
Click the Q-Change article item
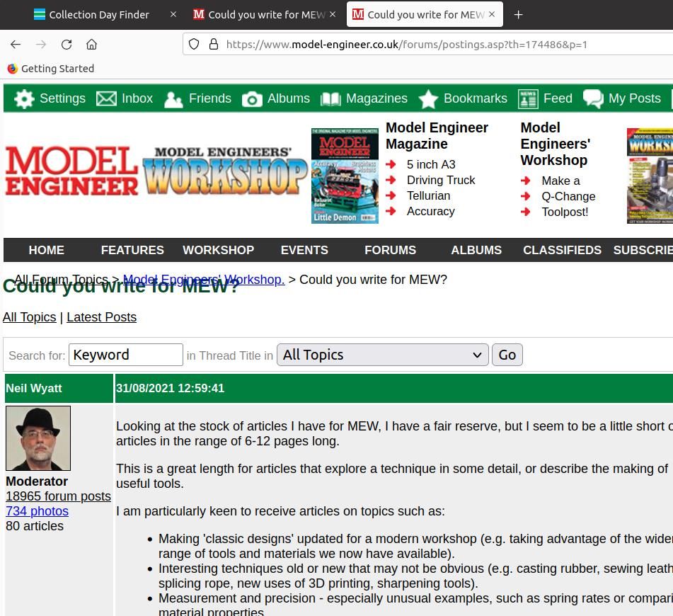click(568, 196)
